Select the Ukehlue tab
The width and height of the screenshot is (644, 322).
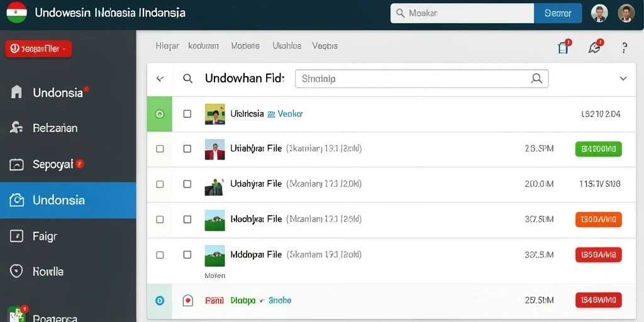point(287,45)
